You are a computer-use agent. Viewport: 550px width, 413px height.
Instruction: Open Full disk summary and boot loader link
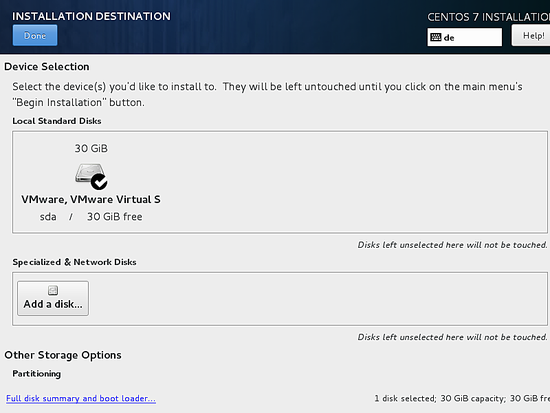81,398
